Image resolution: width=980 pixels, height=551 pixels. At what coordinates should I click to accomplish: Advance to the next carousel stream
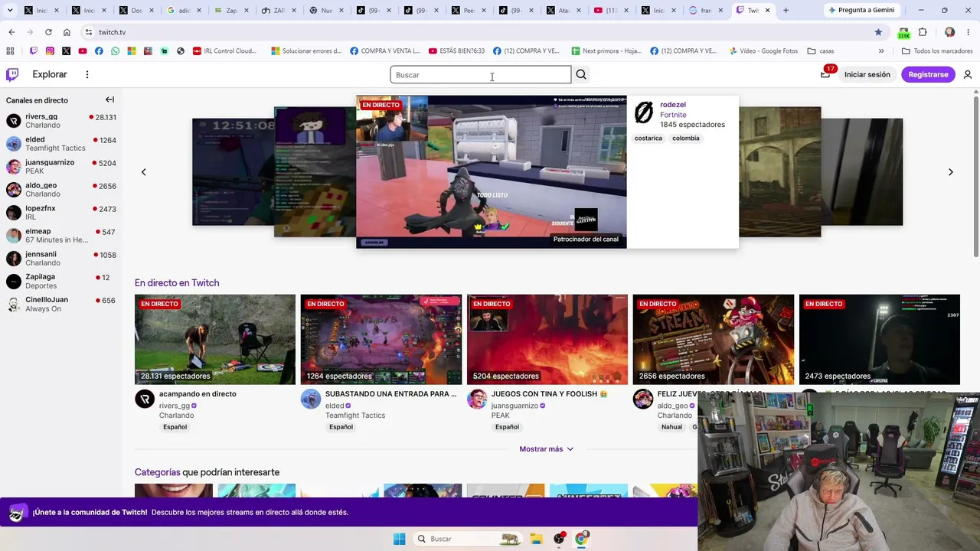click(951, 172)
